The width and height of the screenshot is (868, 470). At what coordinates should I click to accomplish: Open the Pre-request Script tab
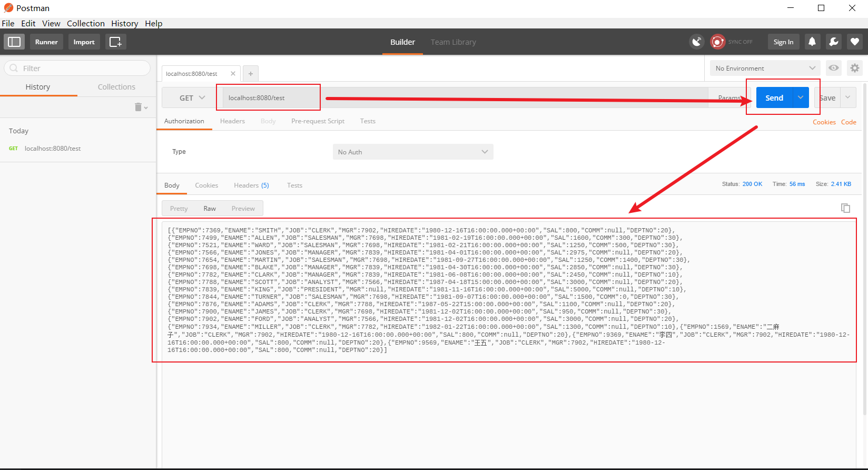tap(318, 121)
